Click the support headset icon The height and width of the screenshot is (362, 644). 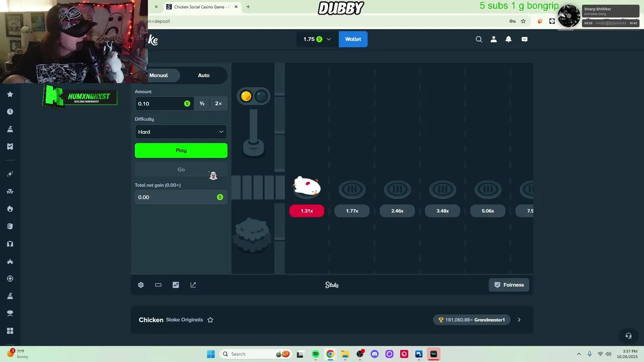628,336
